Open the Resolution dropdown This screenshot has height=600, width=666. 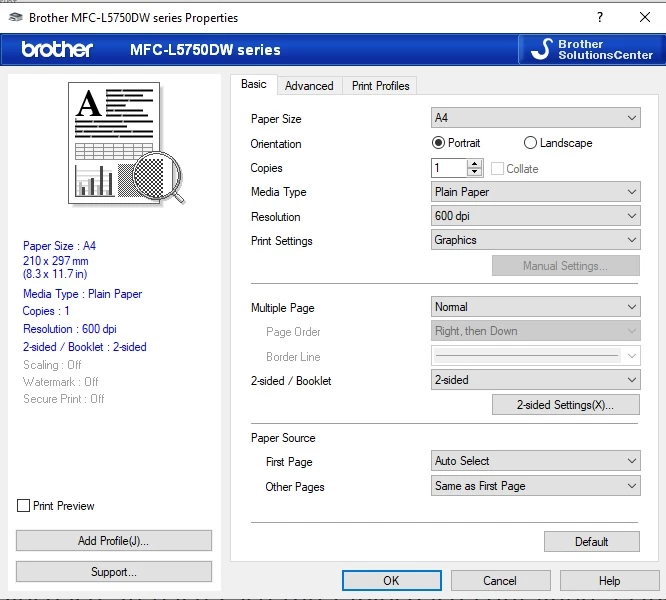[536, 216]
